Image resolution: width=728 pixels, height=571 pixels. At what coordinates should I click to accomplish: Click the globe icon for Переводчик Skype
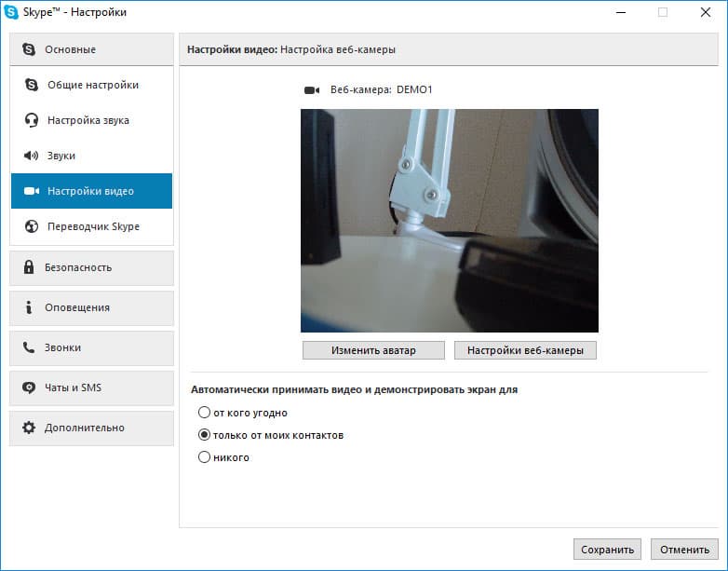click(x=31, y=226)
